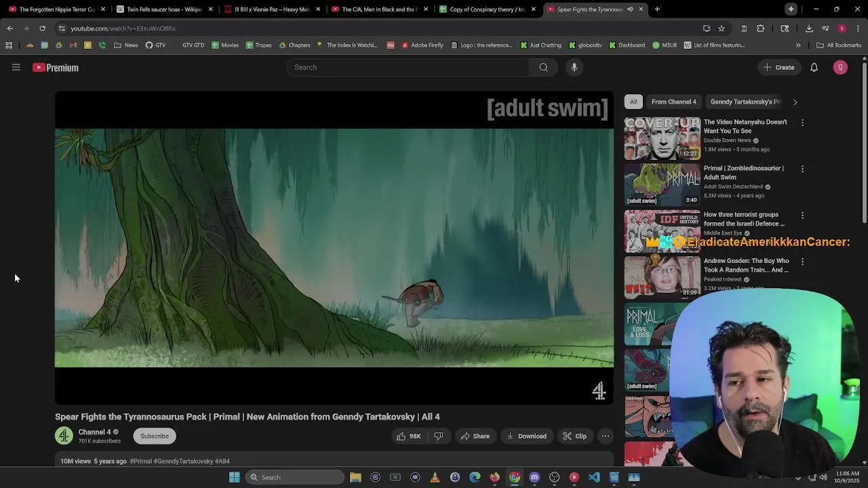Select the From Channel 4 chip
The image size is (868, 488).
(x=674, y=102)
